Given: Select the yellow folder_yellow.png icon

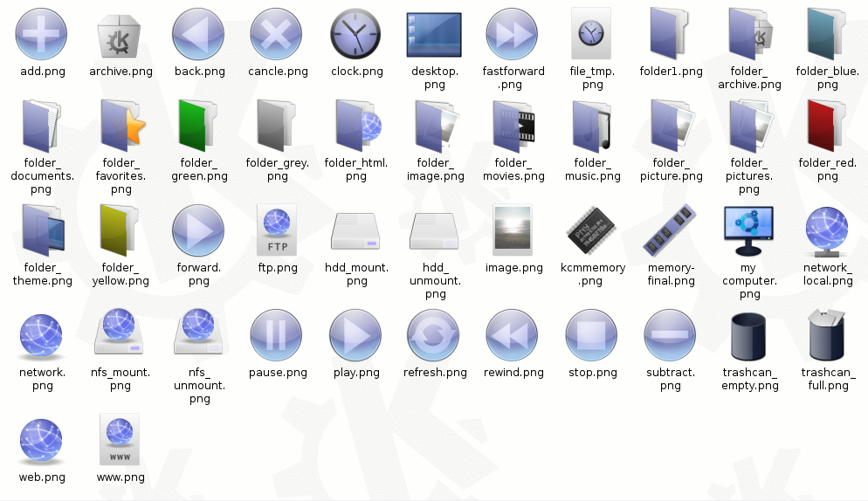Looking at the screenshot, I should point(119,230).
